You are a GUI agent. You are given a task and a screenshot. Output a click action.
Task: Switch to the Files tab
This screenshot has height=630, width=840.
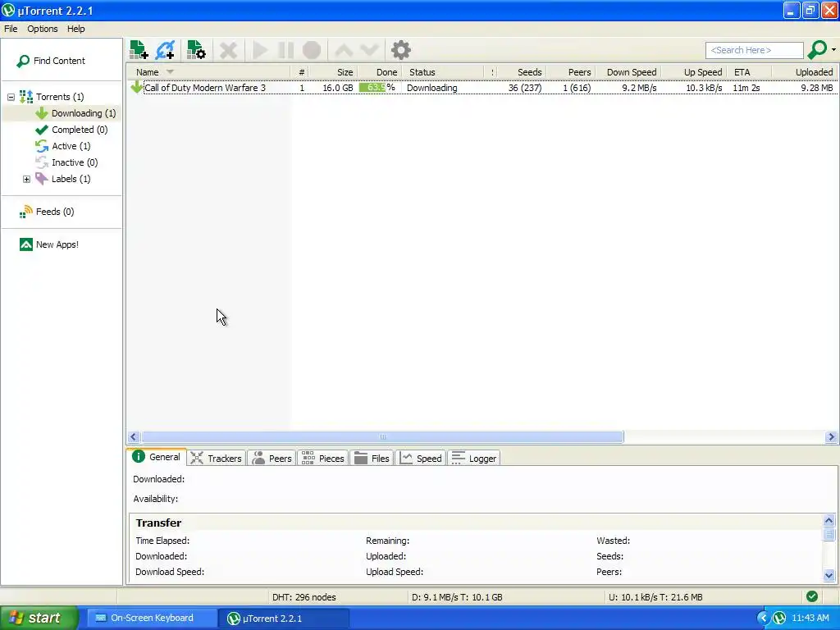372,459
